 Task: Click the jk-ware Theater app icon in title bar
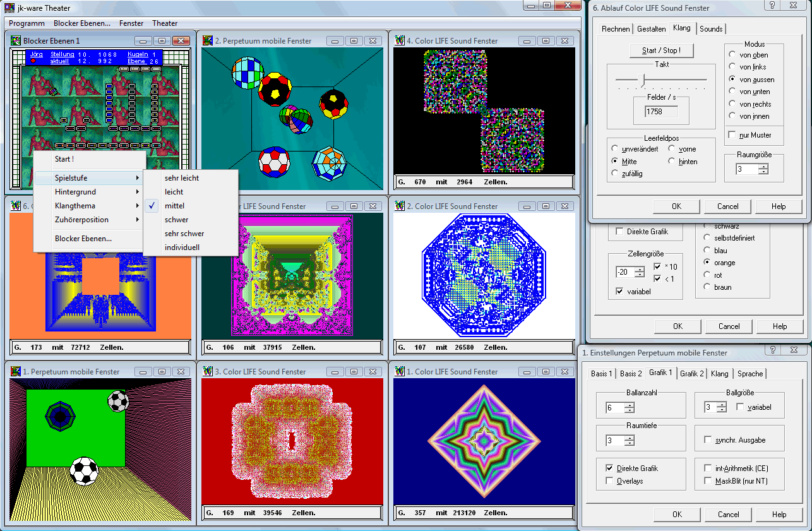pyautogui.click(x=9, y=8)
